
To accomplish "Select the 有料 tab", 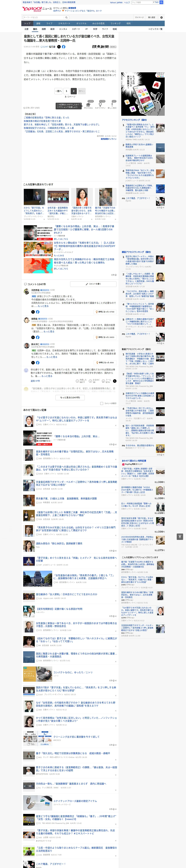I will (128, 24).
